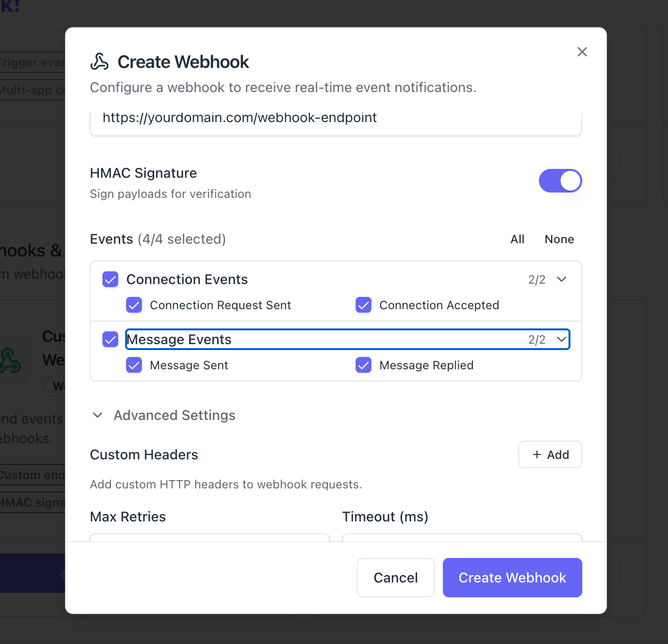
Task: Add a custom header
Action: tap(550, 454)
